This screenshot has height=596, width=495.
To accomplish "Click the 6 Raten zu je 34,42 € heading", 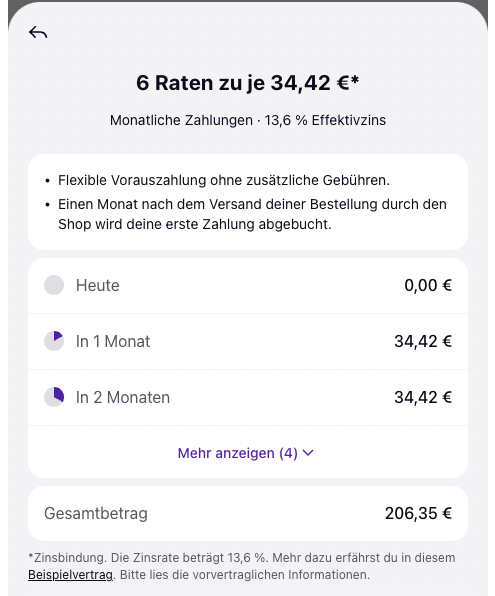I will pyautogui.click(x=248, y=83).
